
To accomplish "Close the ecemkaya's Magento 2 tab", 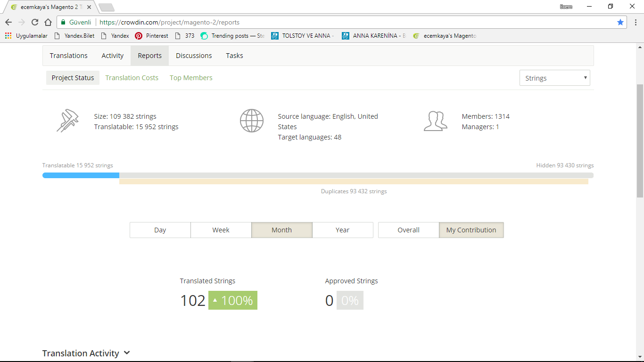I will (89, 7).
